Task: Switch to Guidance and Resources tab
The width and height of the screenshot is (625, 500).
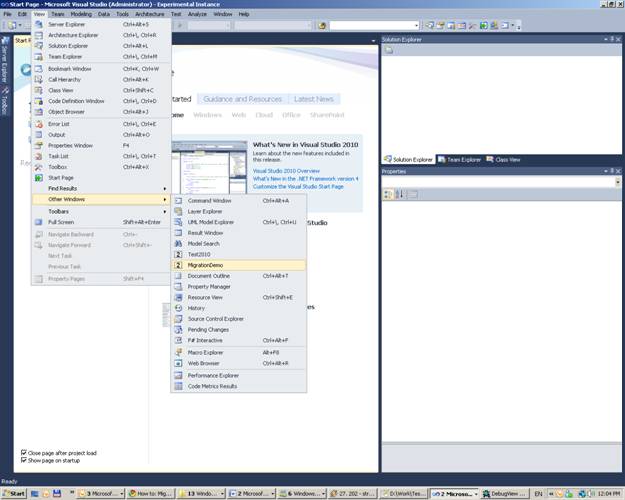Action: click(x=242, y=99)
